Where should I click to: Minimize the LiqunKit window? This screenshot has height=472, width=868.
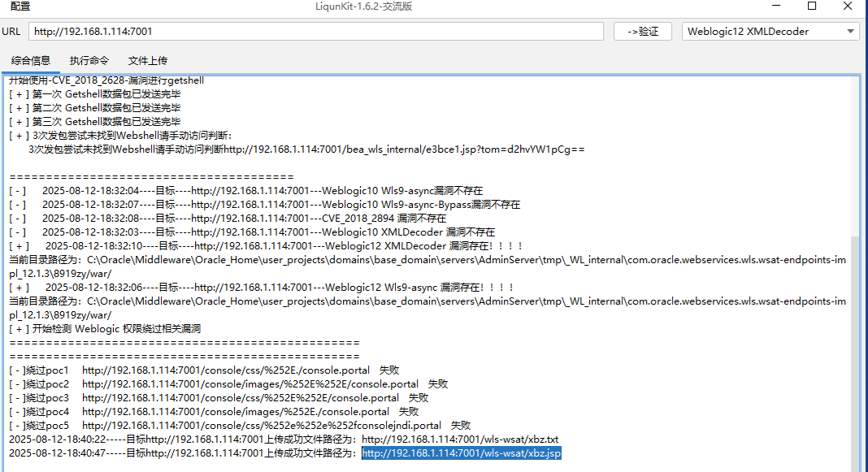tap(776, 6)
